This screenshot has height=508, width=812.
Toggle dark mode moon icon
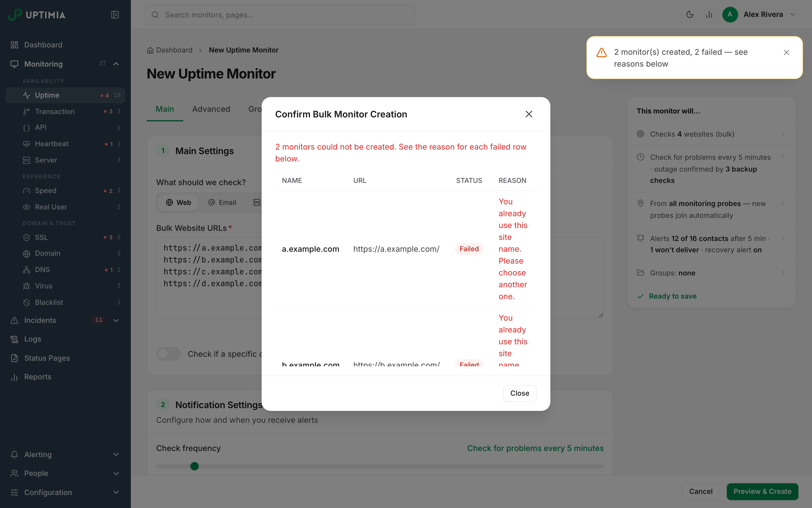click(x=690, y=14)
